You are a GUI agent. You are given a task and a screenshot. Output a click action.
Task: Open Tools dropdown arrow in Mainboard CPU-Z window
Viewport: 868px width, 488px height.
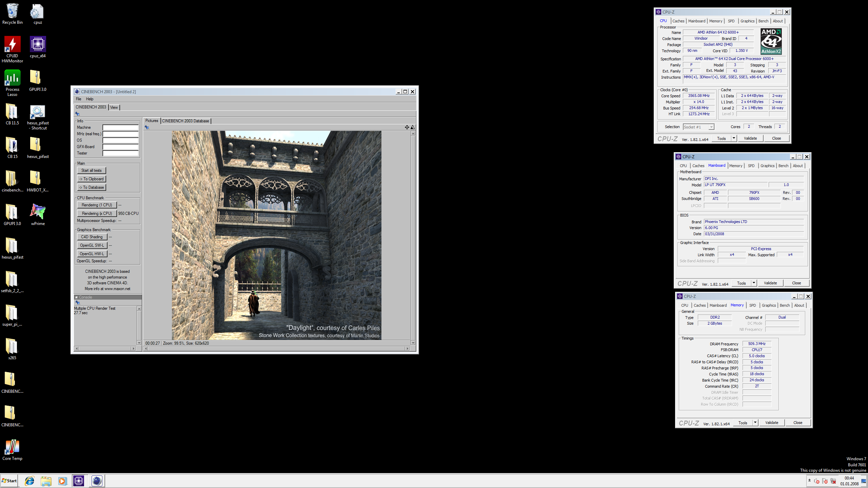tap(754, 283)
